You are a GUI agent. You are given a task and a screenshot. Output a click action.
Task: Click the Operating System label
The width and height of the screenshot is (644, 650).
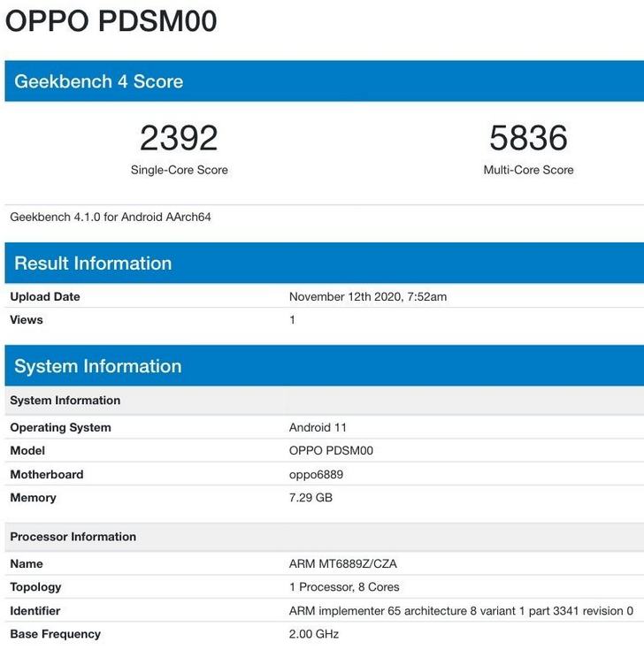click(60, 427)
